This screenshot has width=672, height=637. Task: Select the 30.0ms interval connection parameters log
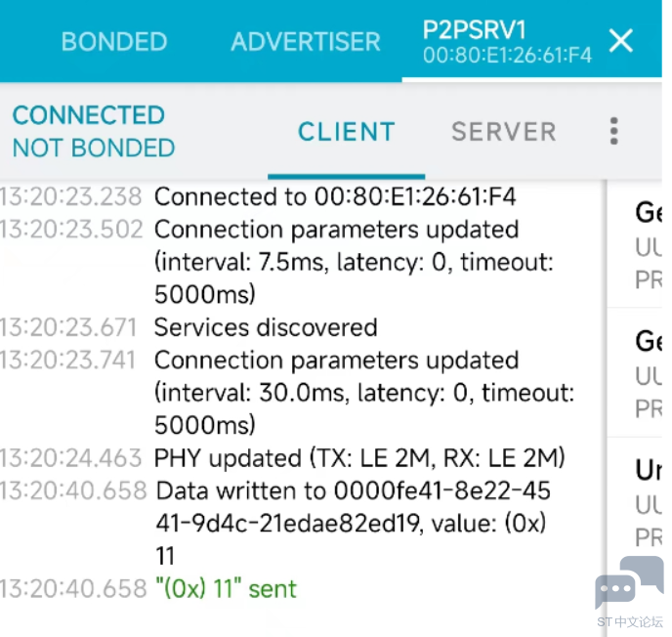(363, 393)
